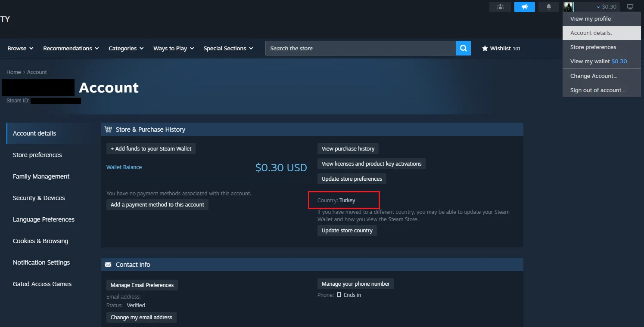Select Change Account from the user menu
Image resolution: width=644 pixels, height=327 pixels.
tap(594, 76)
